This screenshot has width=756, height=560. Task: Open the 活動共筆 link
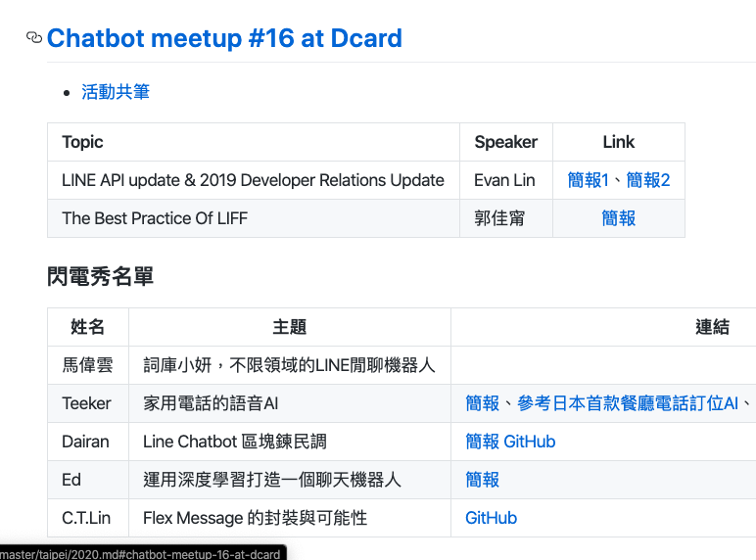[x=116, y=92]
